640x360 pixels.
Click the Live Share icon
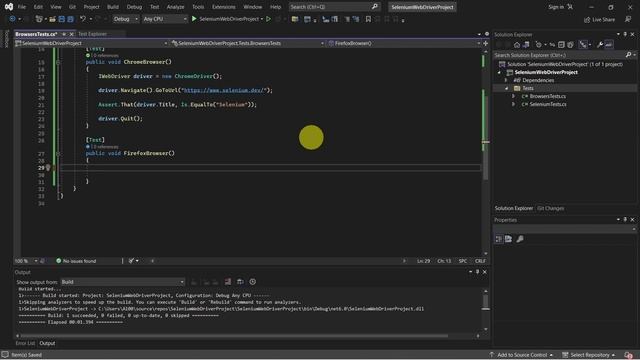(599, 20)
